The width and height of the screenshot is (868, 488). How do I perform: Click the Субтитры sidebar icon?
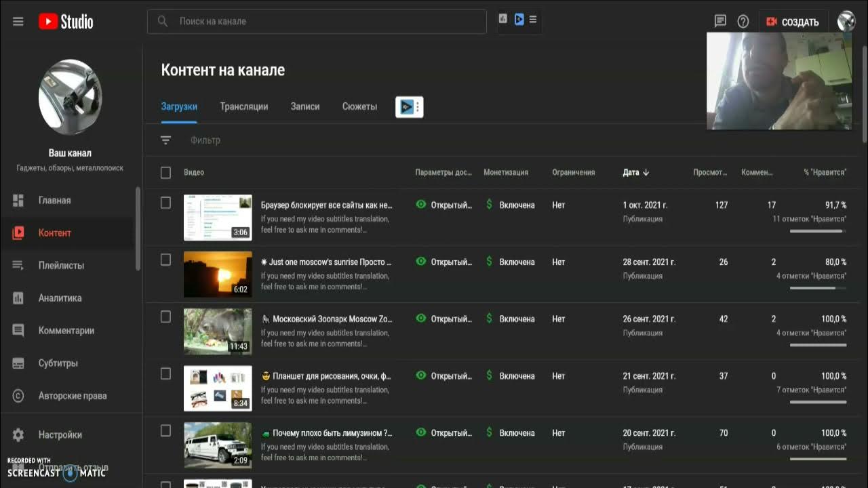[x=18, y=363]
